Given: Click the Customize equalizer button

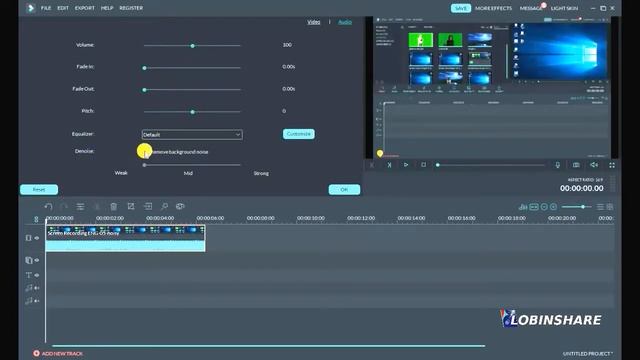Looking at the screenshot, I should [x=299, y=134].
